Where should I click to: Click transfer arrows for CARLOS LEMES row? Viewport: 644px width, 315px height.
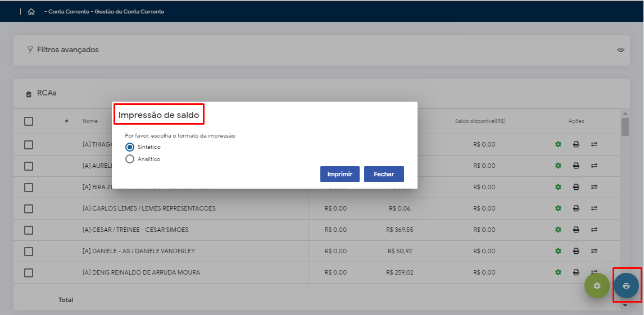coord(595,208)
